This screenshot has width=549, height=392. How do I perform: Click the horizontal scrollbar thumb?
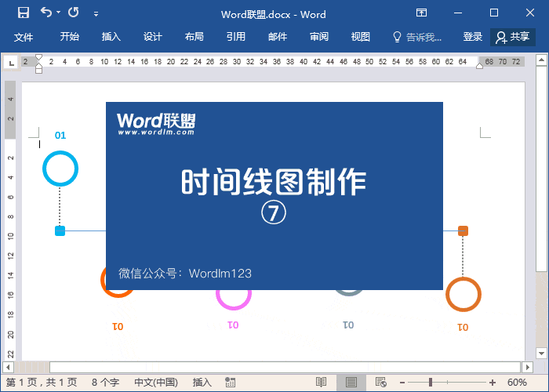pos(285,367)
